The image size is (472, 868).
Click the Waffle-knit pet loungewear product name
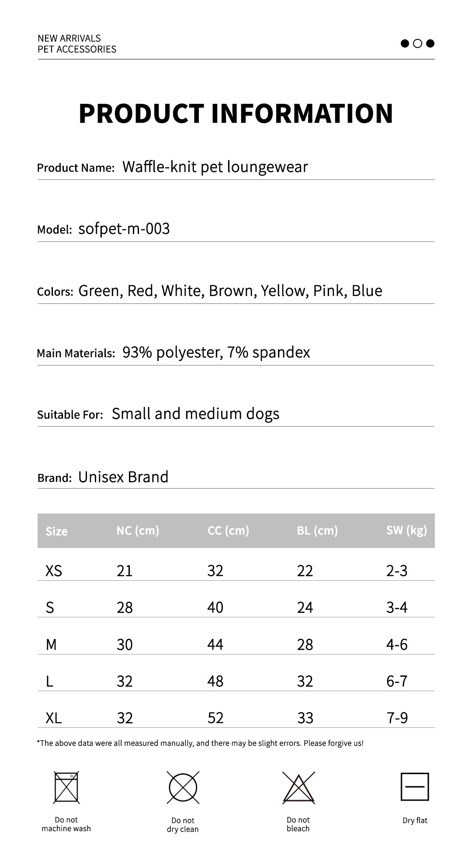[215, 167]
